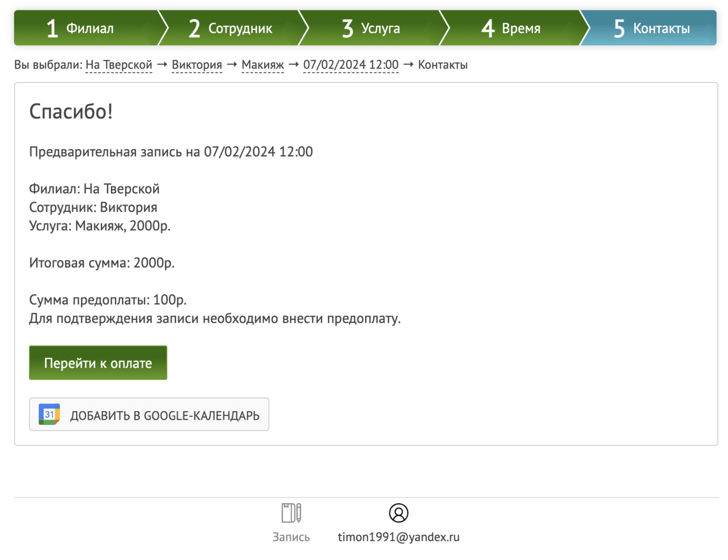
Task: Click the Запись label in the footer
Action: tap(291, 537)
